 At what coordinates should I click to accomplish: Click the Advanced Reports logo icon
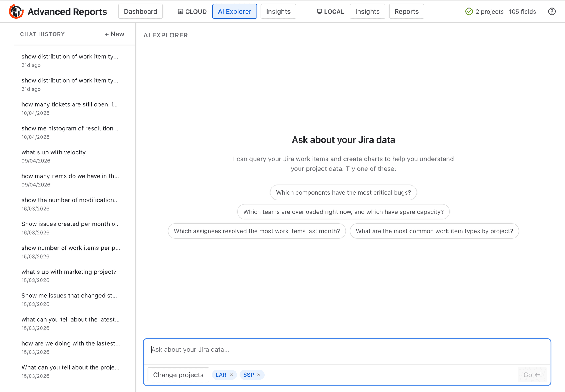pos(16,12)
